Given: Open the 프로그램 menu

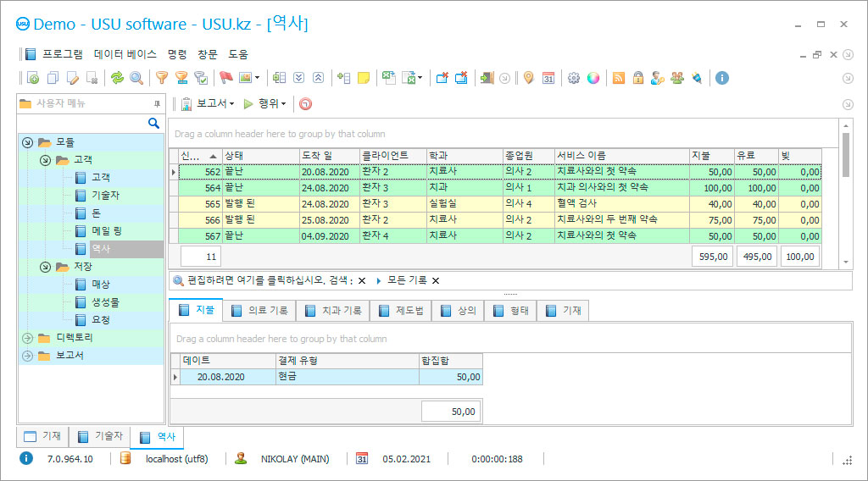Looking at the screenshot, I should (63, 54).
